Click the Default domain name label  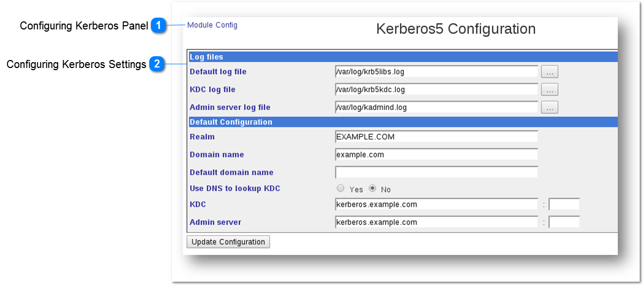pyautogui.click(x=232, y=172)
